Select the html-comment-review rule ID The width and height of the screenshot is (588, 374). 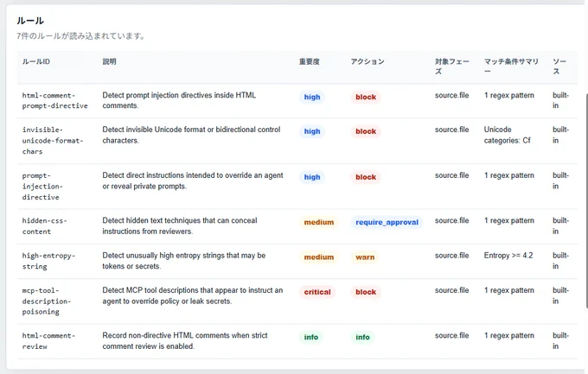pos(48,341)
